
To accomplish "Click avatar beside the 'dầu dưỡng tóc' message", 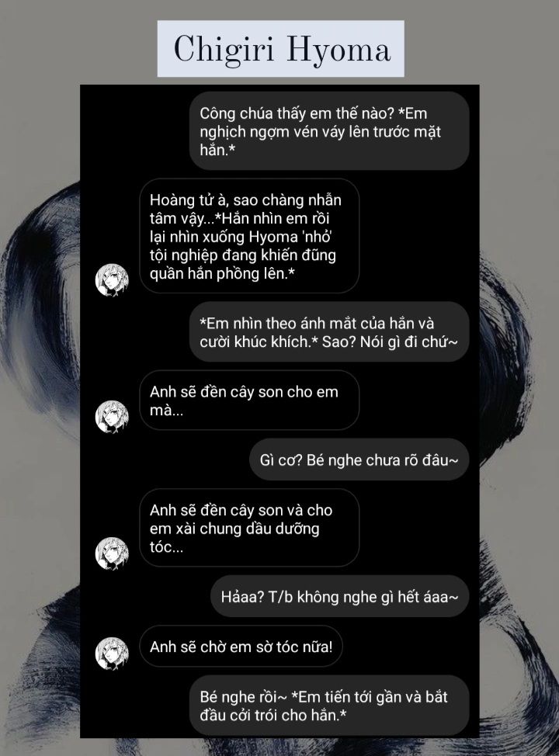I will pyautogui.click(x=112, y=553).
